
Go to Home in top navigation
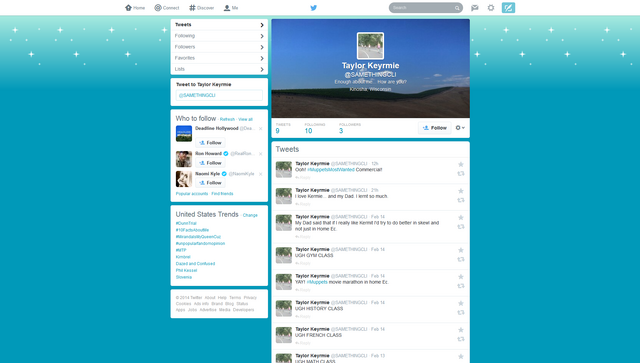[135, 8]
